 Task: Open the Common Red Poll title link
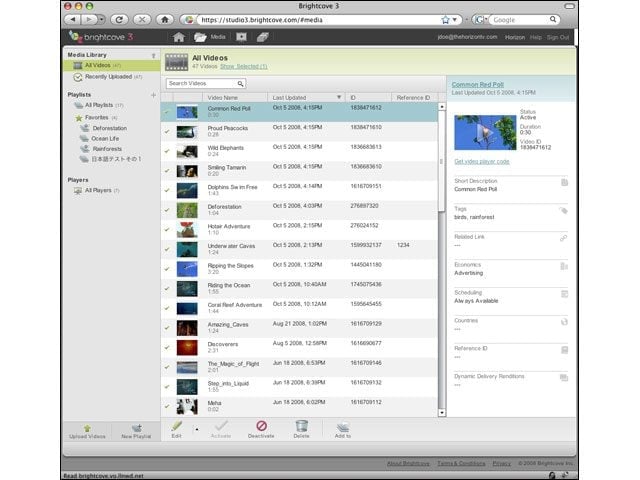click(x=478, y=84)
